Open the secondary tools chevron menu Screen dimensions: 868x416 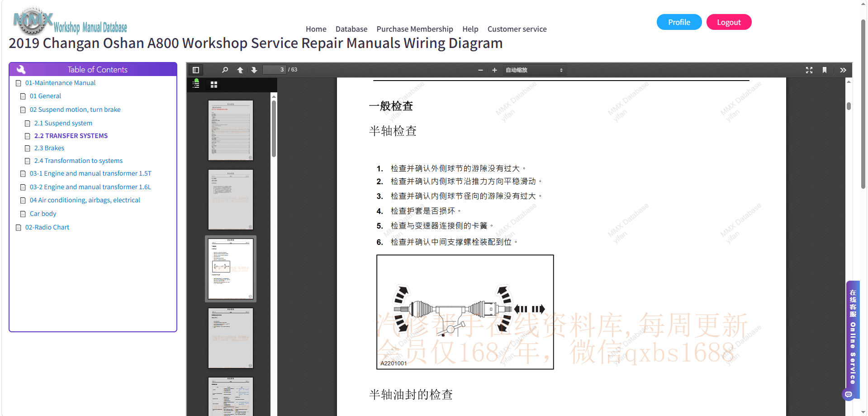point(843,70)
